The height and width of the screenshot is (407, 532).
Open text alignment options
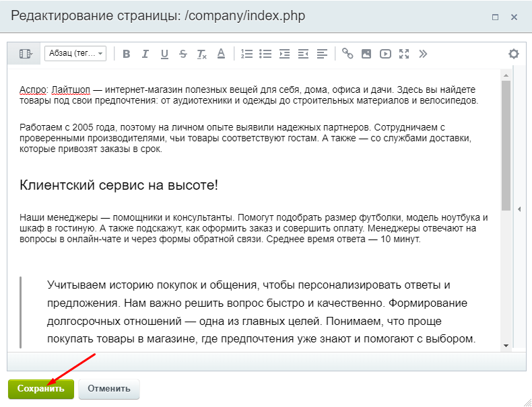click(322, 54)
